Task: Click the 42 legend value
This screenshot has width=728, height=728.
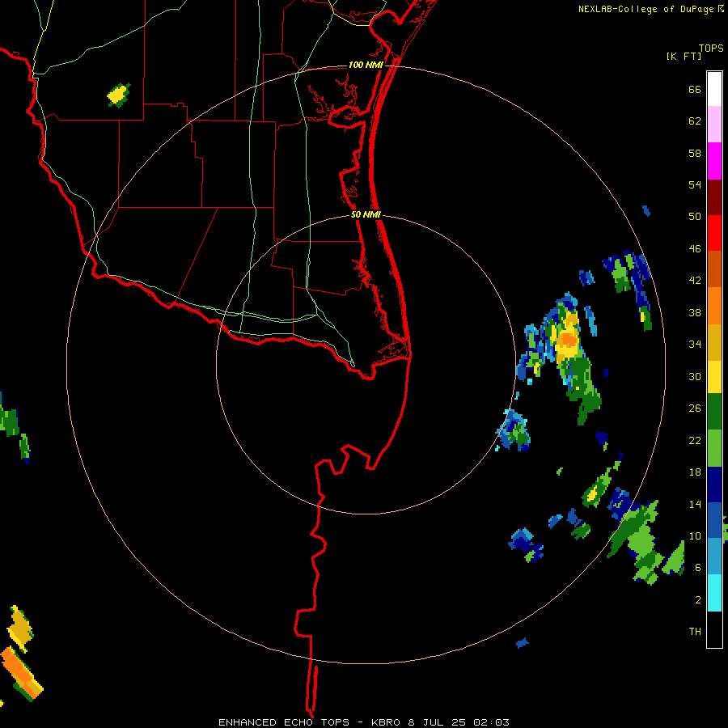Action: [695, 281]
